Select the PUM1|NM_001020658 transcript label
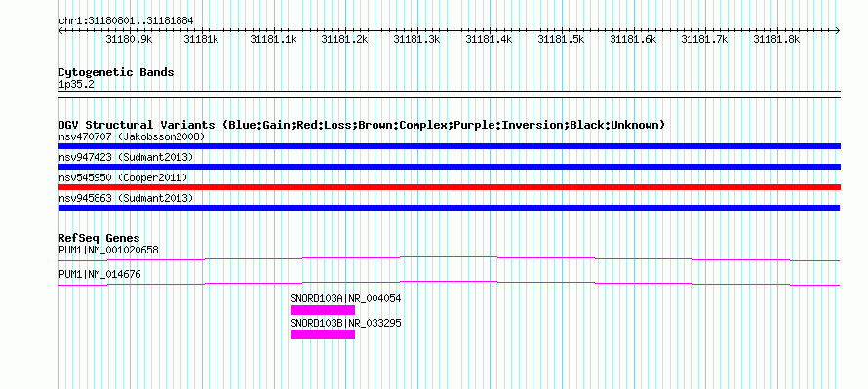Image resolution: width=868 pixels, height=389 pixels. pos(108,251)
